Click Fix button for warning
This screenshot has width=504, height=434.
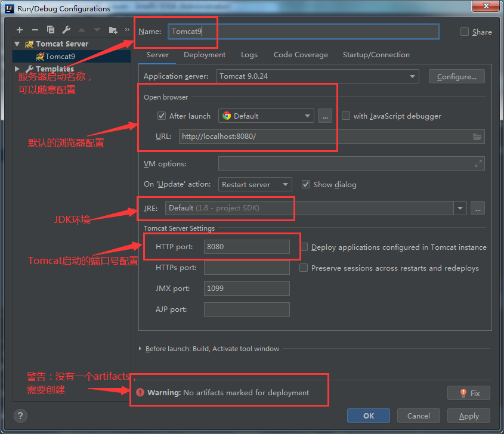click(x=469, y=393)
